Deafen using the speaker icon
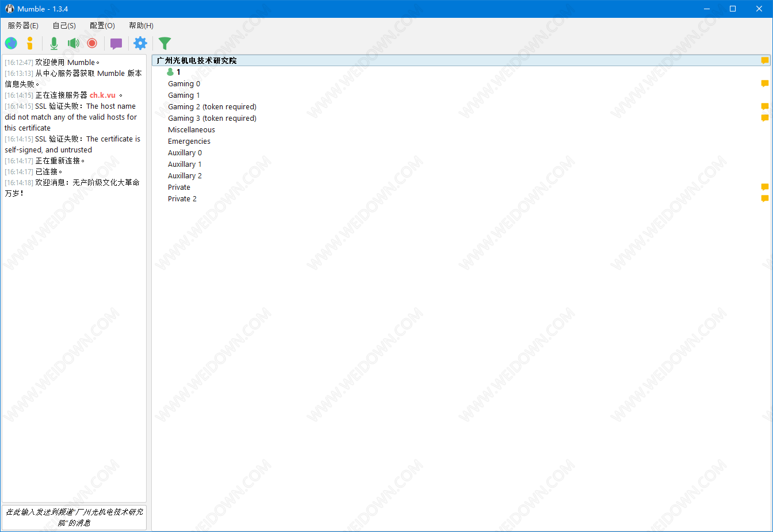 [73, 43]
